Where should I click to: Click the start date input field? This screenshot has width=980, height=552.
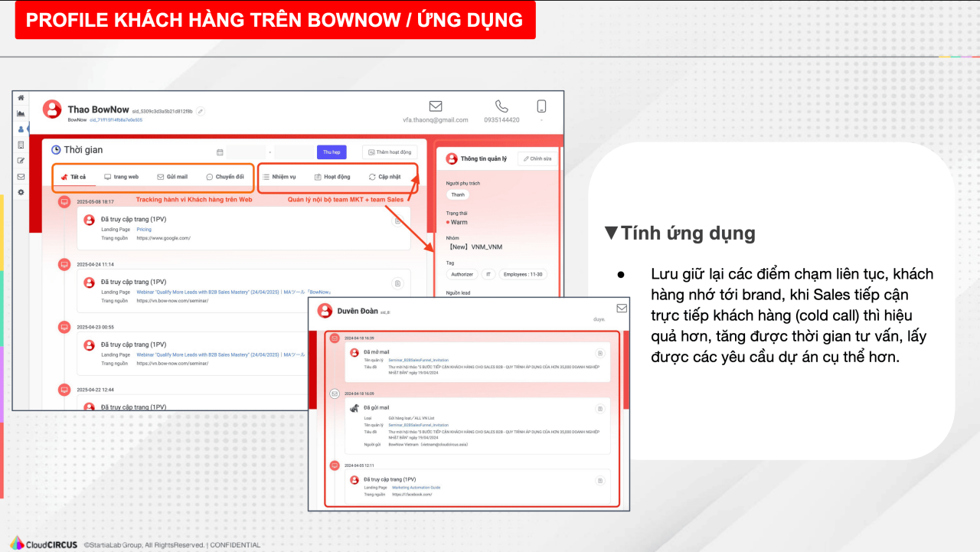[x=246, y=152]
